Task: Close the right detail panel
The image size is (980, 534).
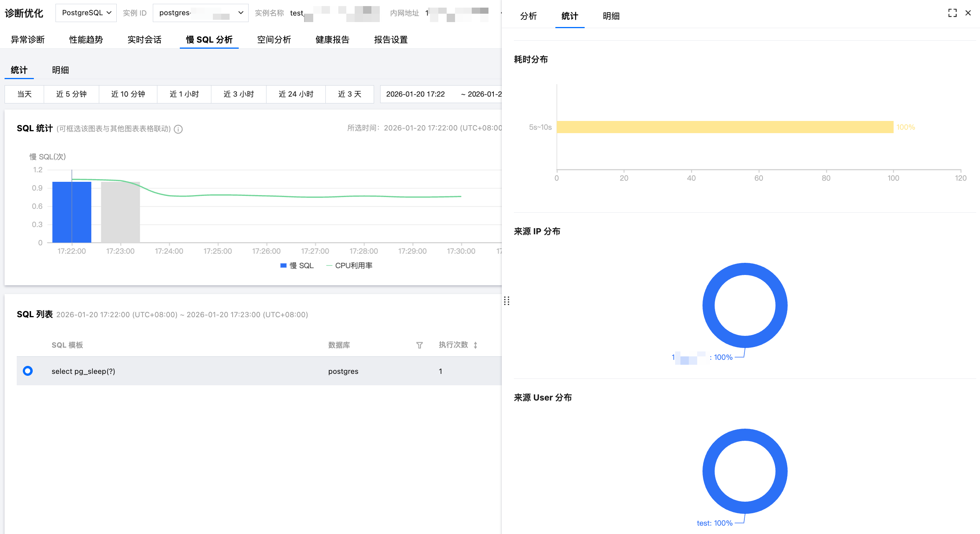Action: (968, 13)
